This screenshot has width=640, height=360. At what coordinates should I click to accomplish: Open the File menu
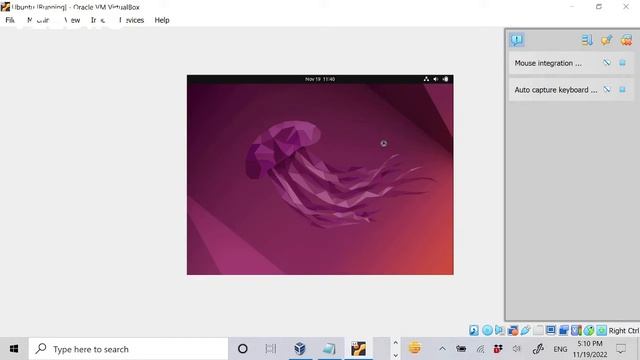tap(10, 20)
